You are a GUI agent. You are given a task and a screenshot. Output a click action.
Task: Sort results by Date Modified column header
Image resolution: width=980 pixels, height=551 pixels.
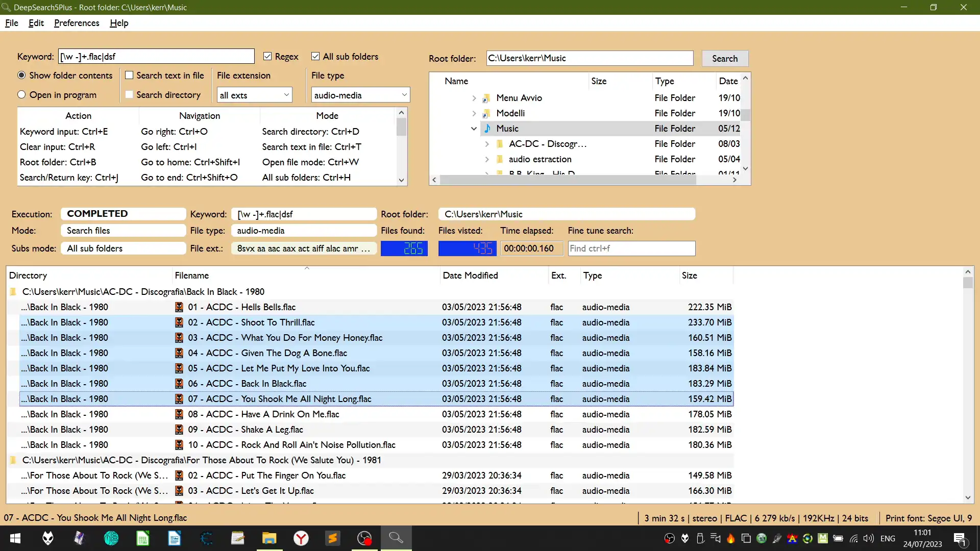click(x=470, y=275)
